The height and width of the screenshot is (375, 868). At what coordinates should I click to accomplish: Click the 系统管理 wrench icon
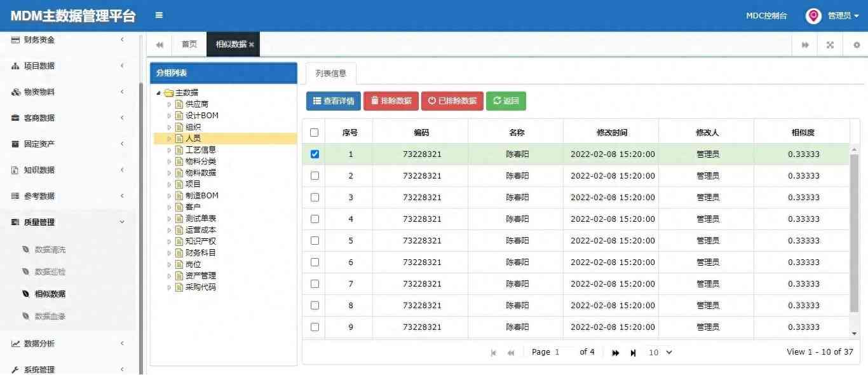pos(16,370)
